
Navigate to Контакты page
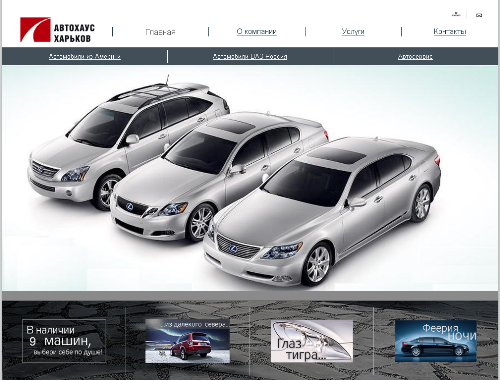click(x=450, y=31)
